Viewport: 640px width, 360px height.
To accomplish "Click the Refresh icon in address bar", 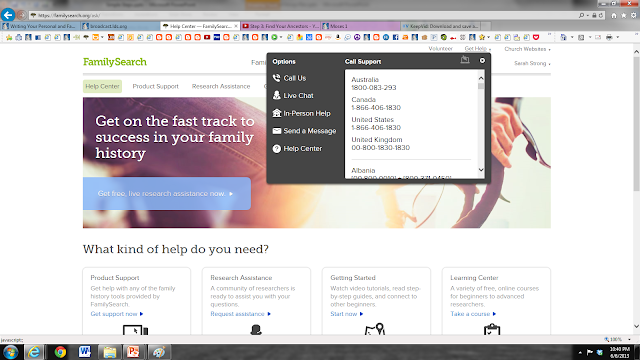I will coord(601,16).
